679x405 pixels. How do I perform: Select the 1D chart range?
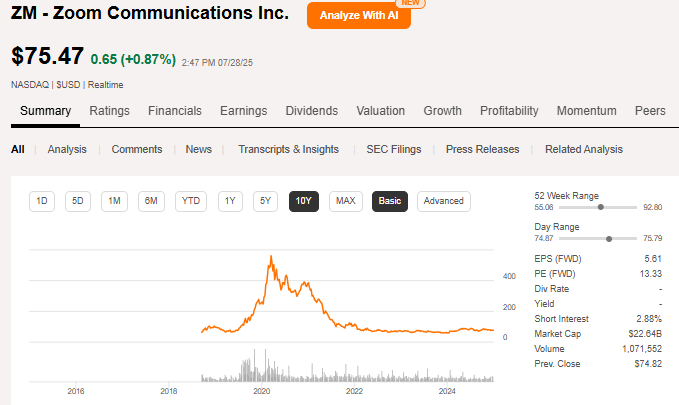pyautogui.click(x=42, y=201)
